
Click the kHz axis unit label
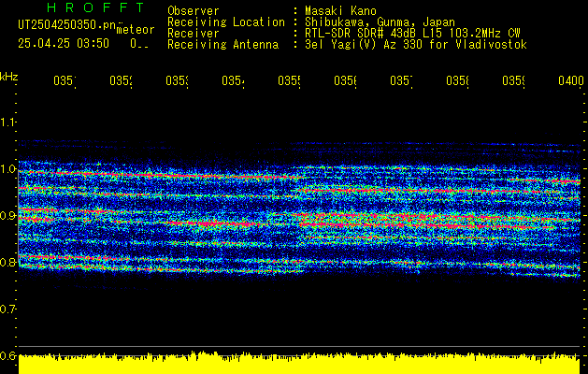[x=8, y=77]
